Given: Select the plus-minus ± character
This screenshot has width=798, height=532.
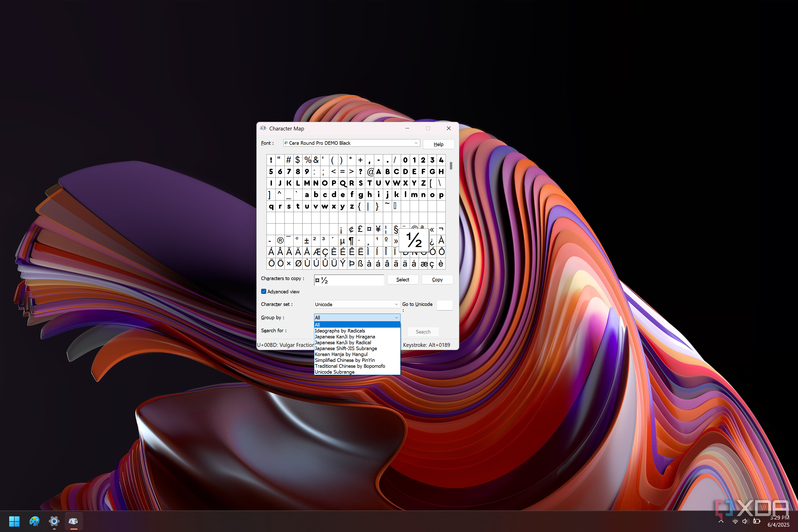Looking at the screenshot, I should [307, 241].
